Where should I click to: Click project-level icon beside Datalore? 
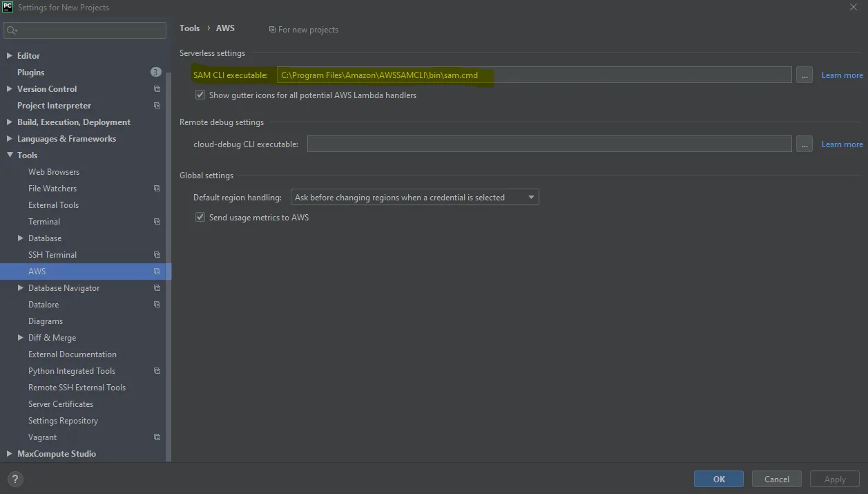click(x=157, y=305)
